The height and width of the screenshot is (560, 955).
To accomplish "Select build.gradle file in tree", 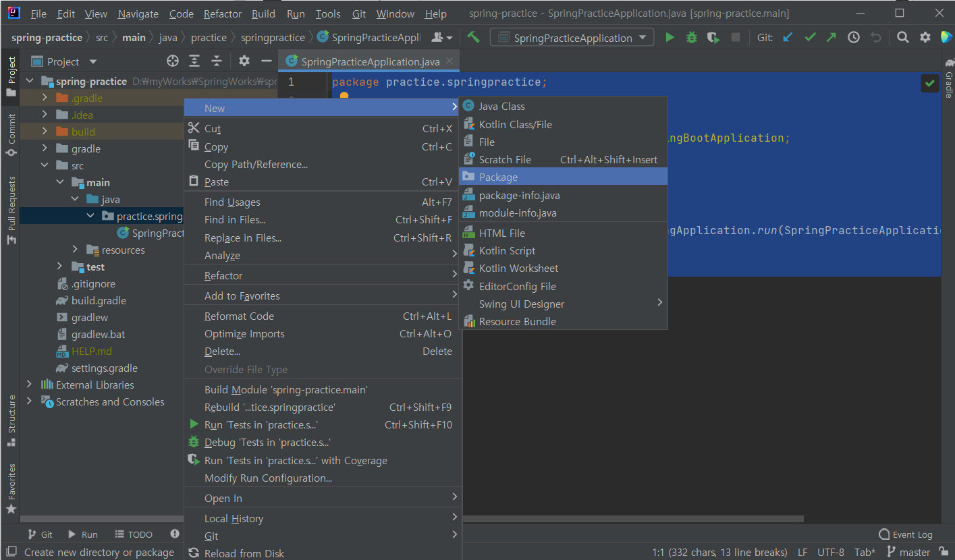I will tap(99, 301).
